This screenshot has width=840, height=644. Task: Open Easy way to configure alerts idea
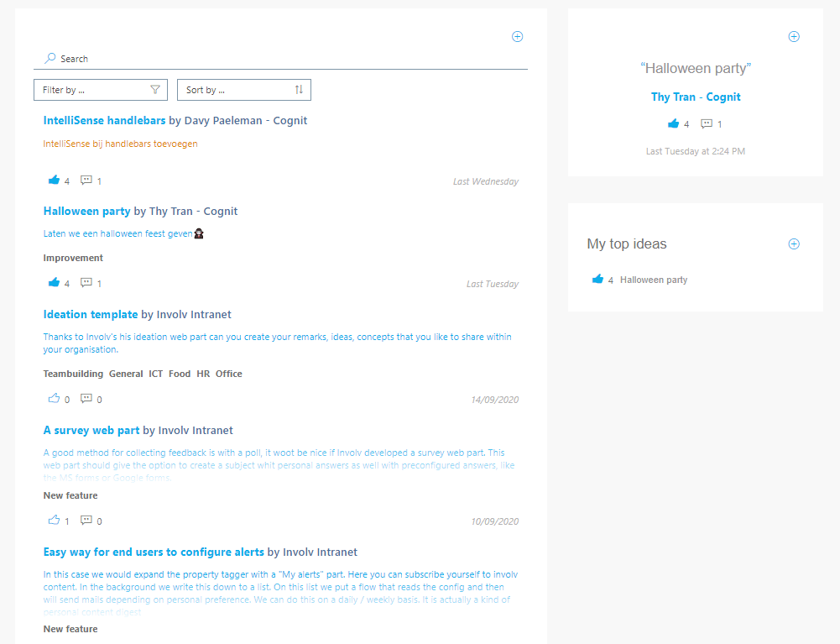click(154, 552)
